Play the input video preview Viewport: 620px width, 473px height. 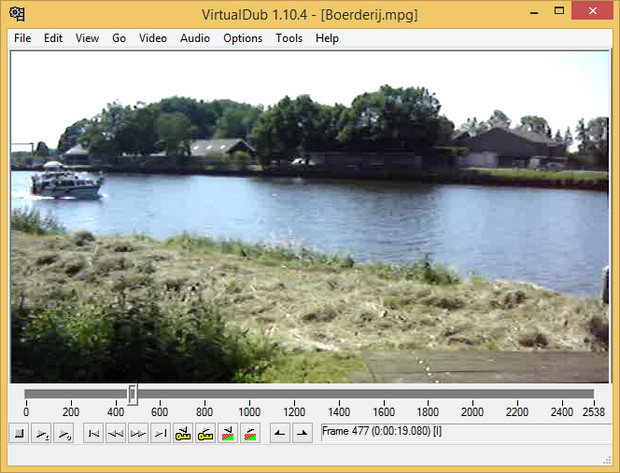pyautogui.click(x=41, y=433)
